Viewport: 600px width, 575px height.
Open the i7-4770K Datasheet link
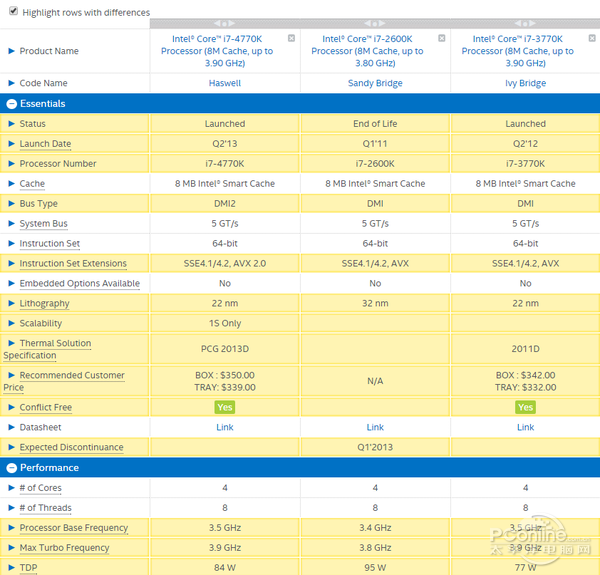tap(225, 427)
